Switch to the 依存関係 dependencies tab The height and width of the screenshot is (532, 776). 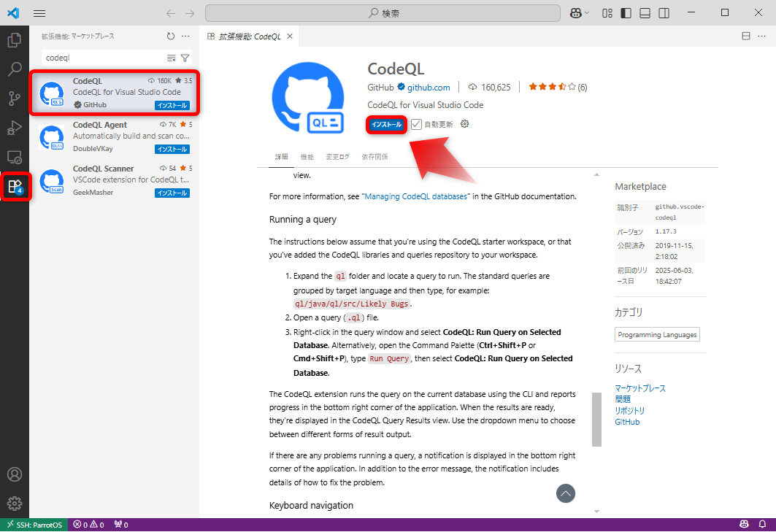(x=374, y=157)
